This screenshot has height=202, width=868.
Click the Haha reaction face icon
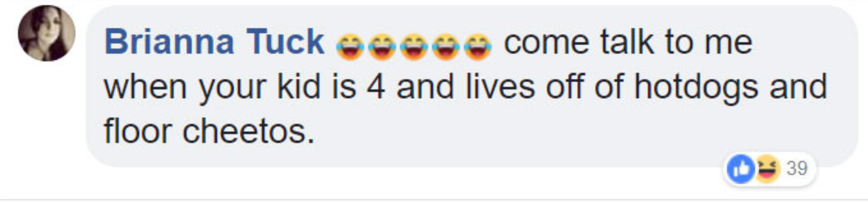click(767, 168)
